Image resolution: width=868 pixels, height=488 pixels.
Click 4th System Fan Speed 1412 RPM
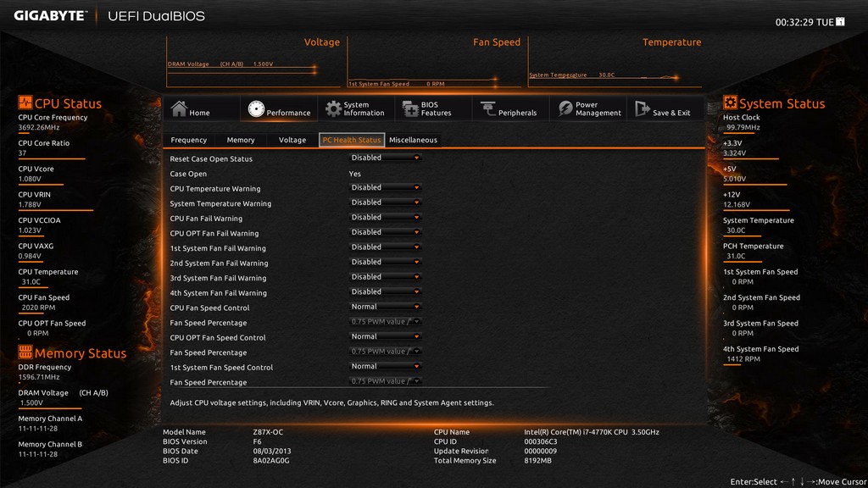click(743, 359)
